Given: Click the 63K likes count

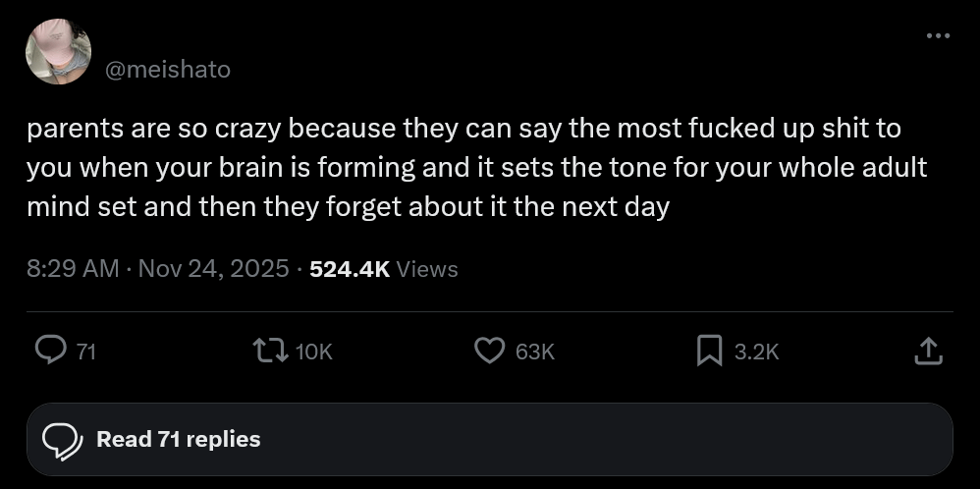Looking at the screenshot, I should pos(534,352).
